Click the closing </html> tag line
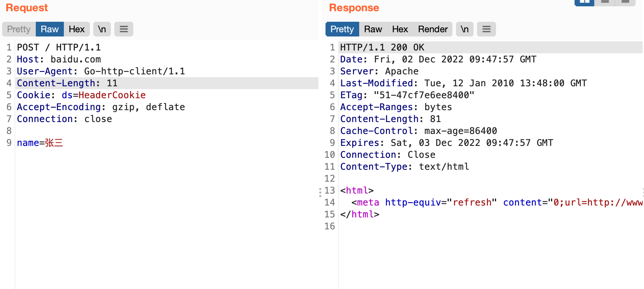 tap(360, 214)
